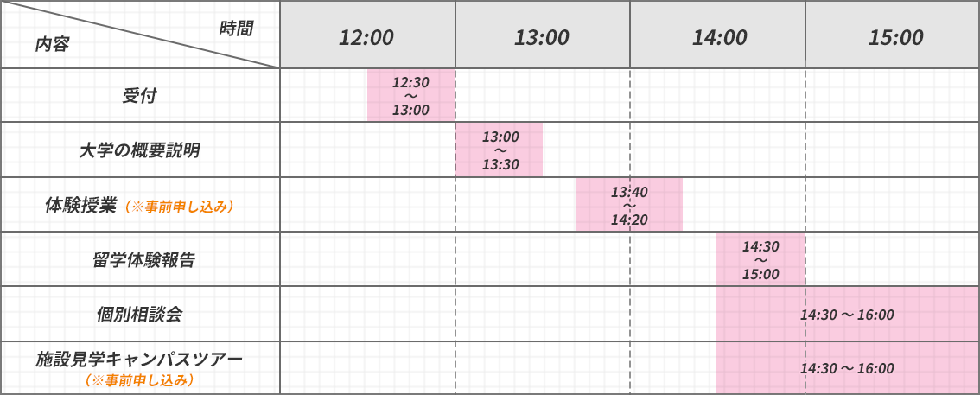Select the pink 14:30～15:00 time block
The image size is (980, 395).
click(760, 259)
